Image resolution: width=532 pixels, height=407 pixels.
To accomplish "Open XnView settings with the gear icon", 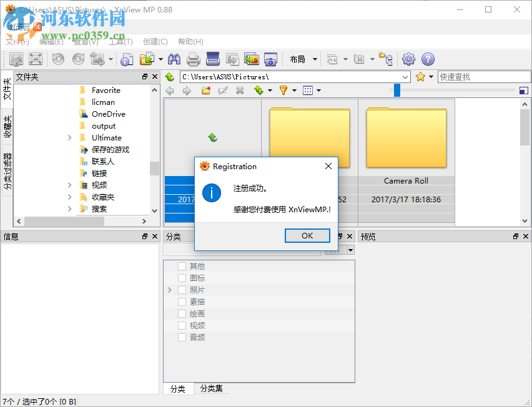I will click(408, 59).
